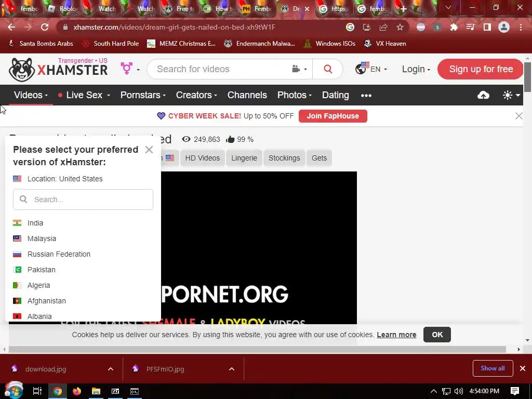Select the Lingerie tag
This screenshot has width=532, height=399.
[244, 158]
